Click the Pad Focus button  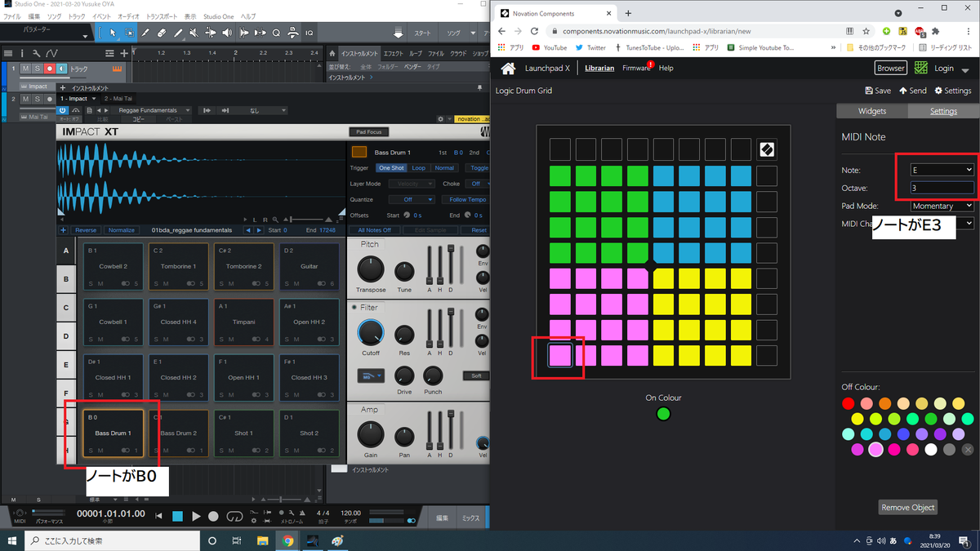(368, 131)
